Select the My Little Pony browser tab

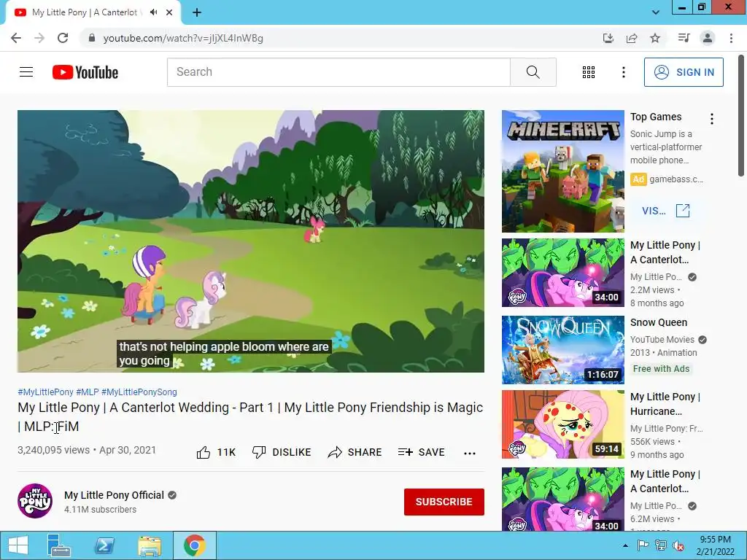[x=93, y=12]
